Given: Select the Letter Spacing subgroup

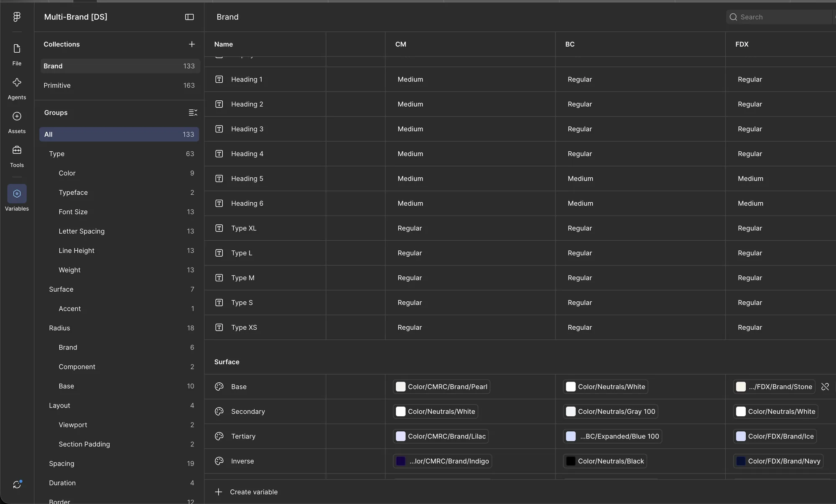Looking at the screenshot, I should [x=119, y=231].
